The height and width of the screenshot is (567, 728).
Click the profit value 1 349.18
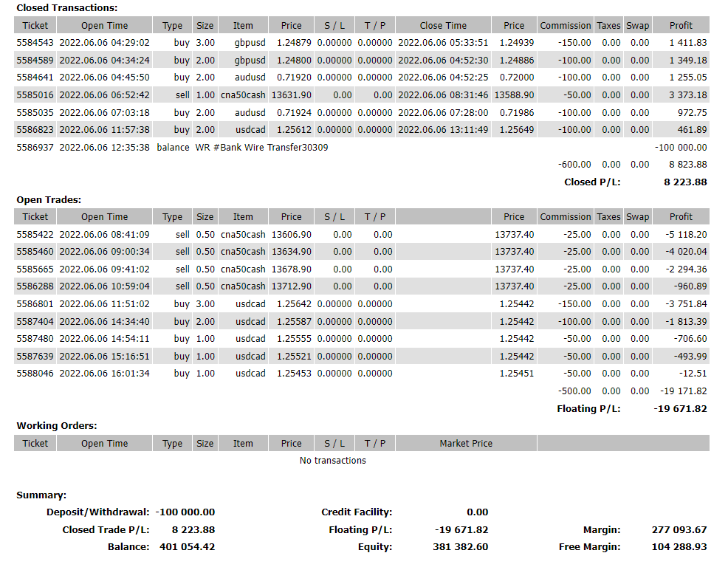tap(687, 61)
